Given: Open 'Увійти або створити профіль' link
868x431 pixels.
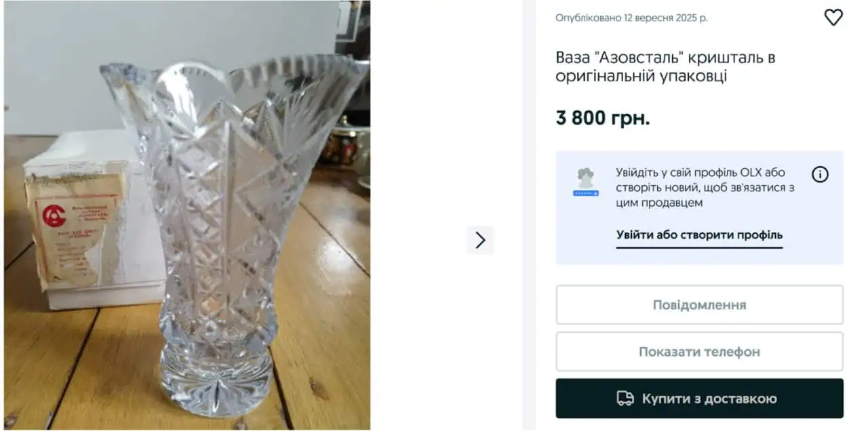Looking at the screenshot, I should tap(699, 235).
